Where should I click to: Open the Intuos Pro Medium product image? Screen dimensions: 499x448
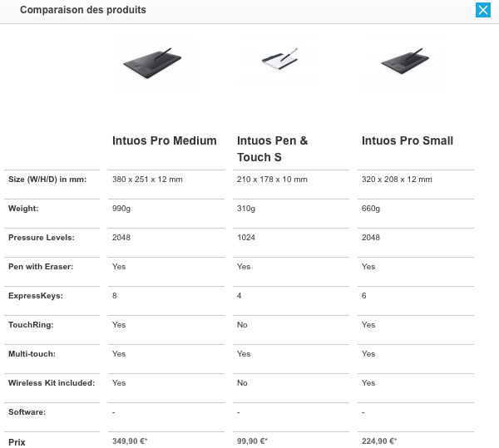pyautogui.click(x=153, y=65)
